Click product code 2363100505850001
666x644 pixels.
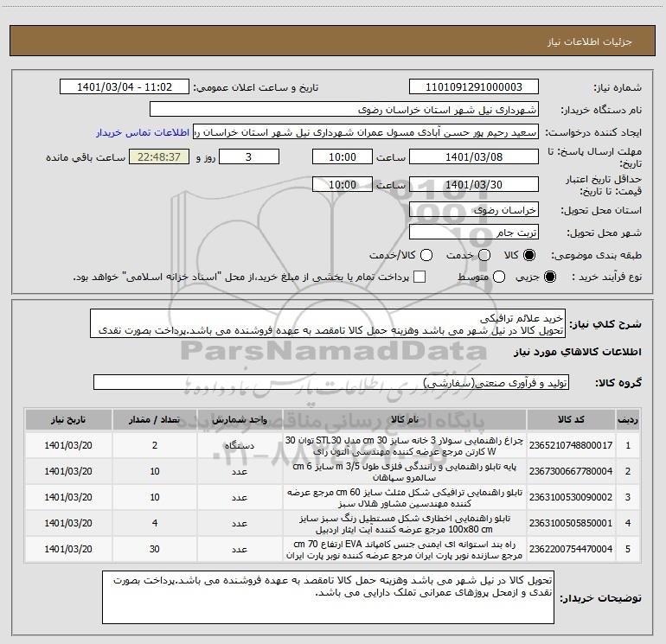coord(571,523)
